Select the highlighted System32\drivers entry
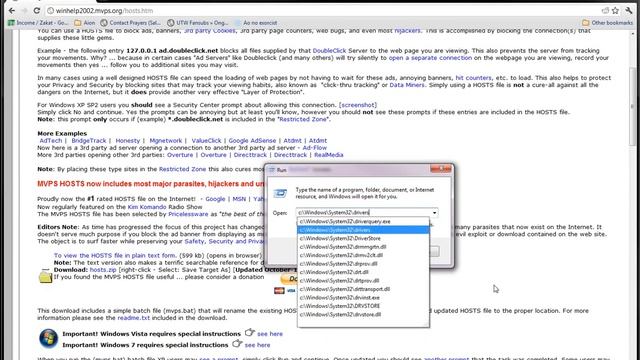640x360 pixels. [363, 230]
